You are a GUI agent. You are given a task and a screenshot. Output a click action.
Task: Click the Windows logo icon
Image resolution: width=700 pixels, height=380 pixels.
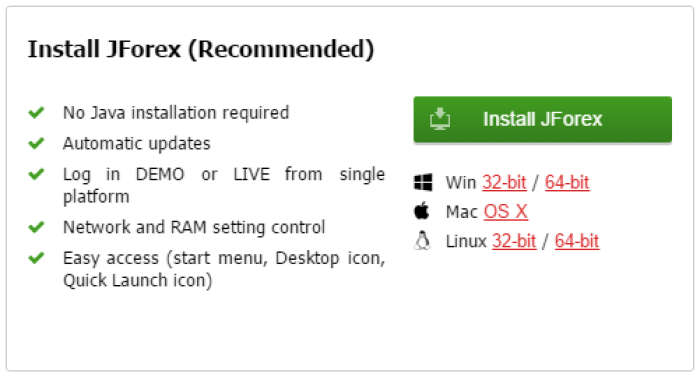(423, 182)
